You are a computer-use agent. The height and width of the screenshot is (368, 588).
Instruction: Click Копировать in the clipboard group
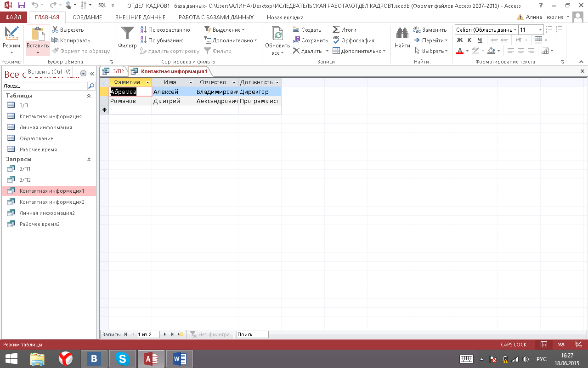[x=71, y=40]
